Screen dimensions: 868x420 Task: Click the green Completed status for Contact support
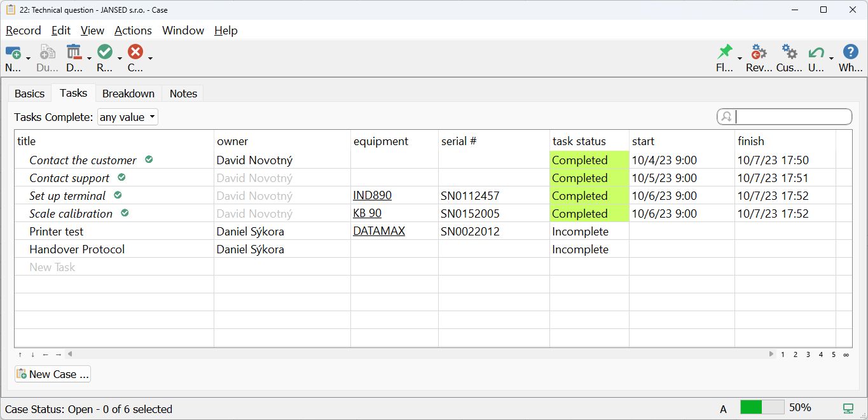point(589,178)
